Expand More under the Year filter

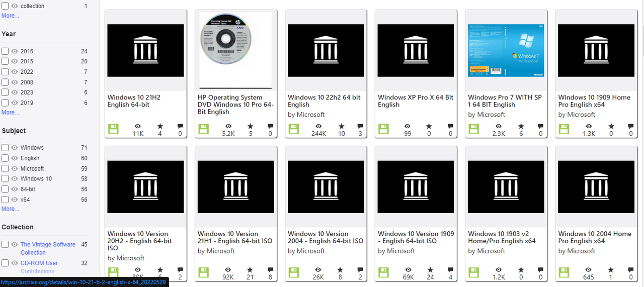pos(10,113)
